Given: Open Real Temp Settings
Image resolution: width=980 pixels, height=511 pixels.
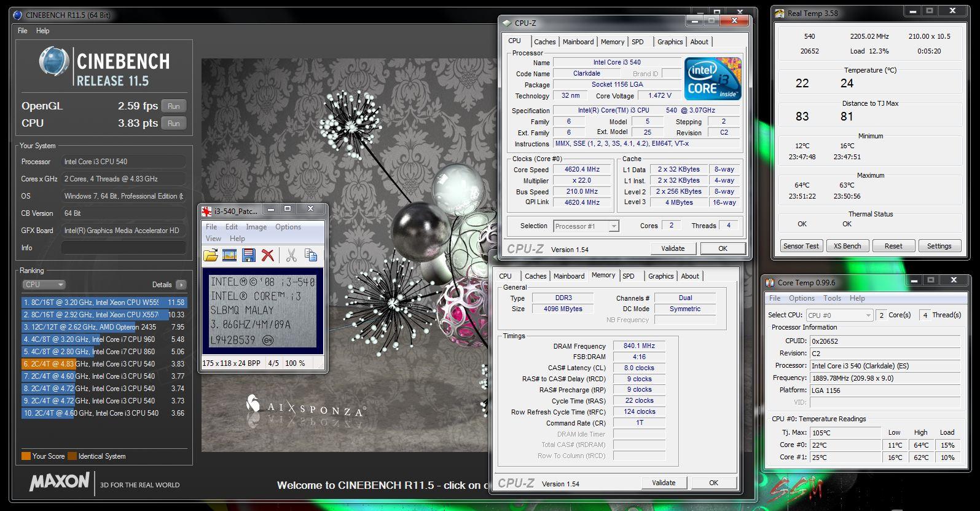Looking at the screenshot, I should tap(939, 246).
